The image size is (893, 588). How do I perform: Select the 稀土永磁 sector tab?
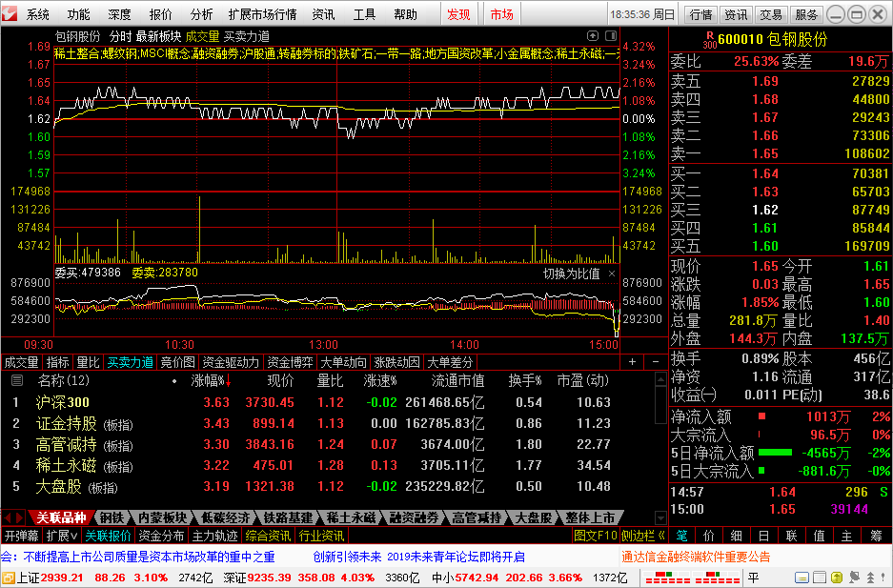(x=351, y=518)
